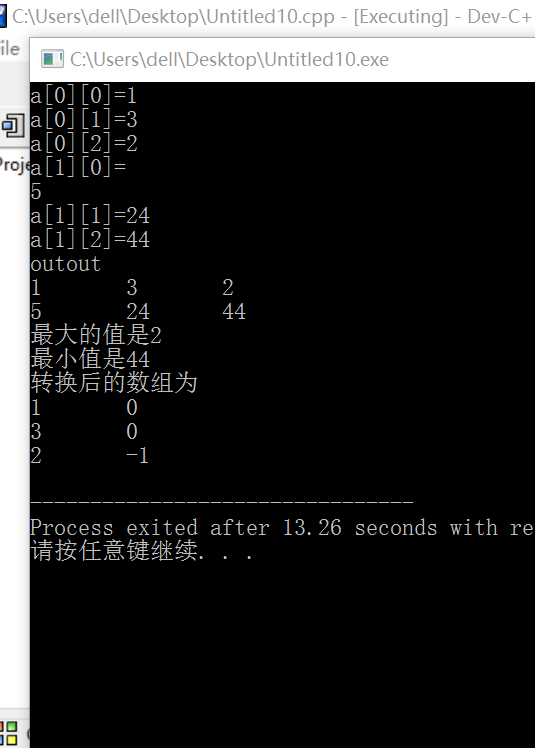
Task: Click the Untitled10.cpp Dev-C++ title bar
Action: click(267, 17)
